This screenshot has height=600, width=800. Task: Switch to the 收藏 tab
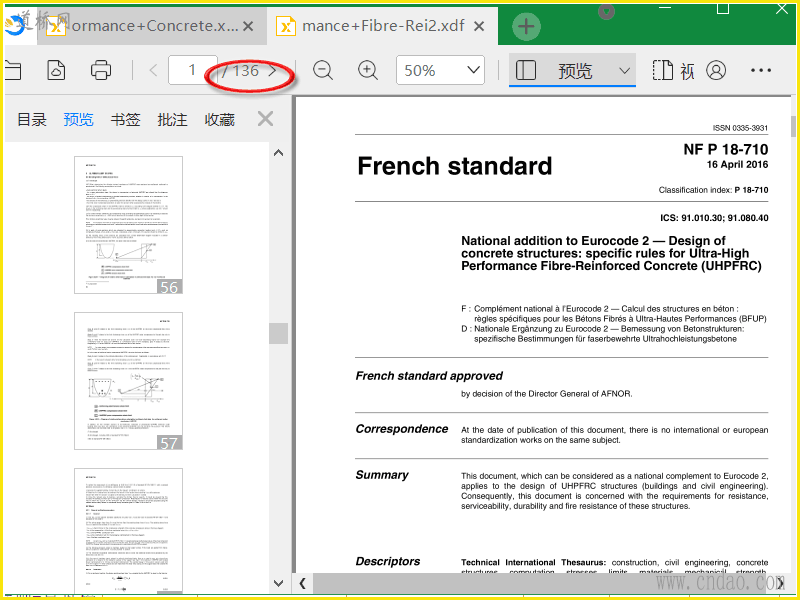[219, 119]
